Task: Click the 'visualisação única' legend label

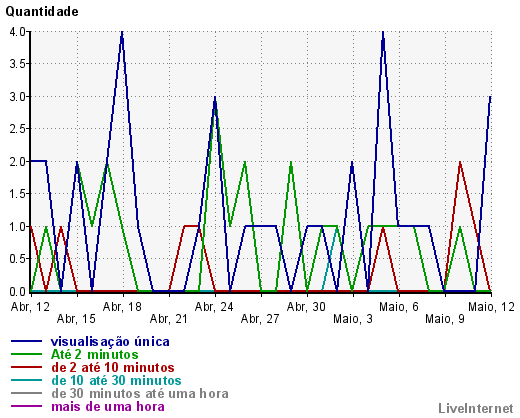Action: pyautogui.click(x=110, y=342)
